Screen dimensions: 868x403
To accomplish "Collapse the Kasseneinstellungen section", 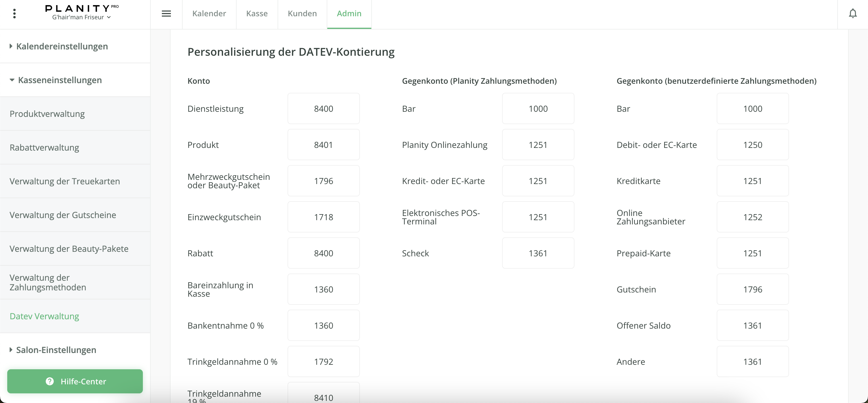I will coord(60,80).
